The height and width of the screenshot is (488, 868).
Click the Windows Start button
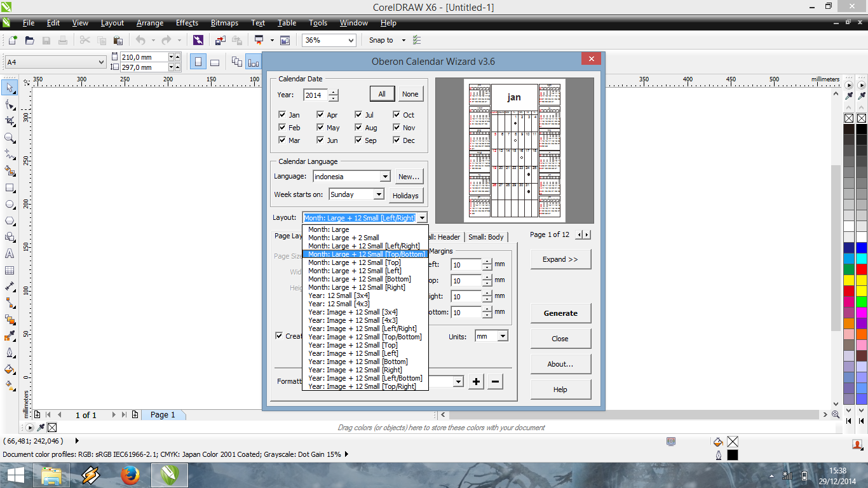coord(15,475)
